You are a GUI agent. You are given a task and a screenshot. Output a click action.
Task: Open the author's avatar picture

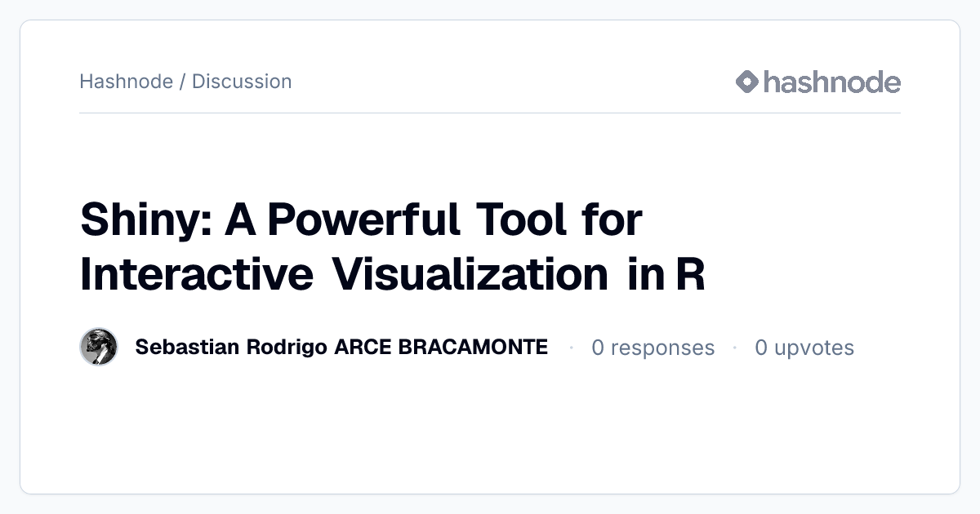(x=99, y=348)
